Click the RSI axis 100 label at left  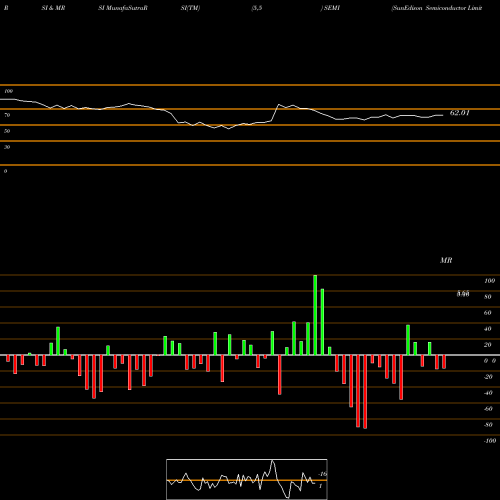click(8, 91)
